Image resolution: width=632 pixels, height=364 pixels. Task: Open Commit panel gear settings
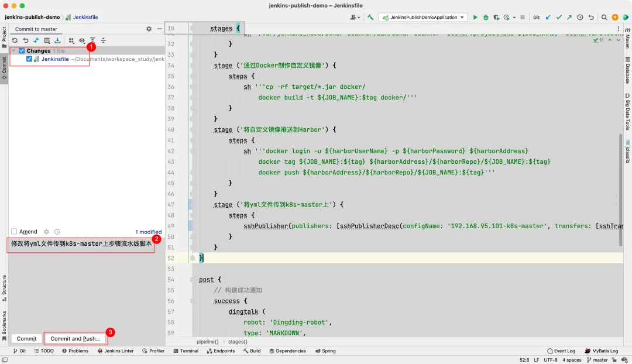[149, 29]
